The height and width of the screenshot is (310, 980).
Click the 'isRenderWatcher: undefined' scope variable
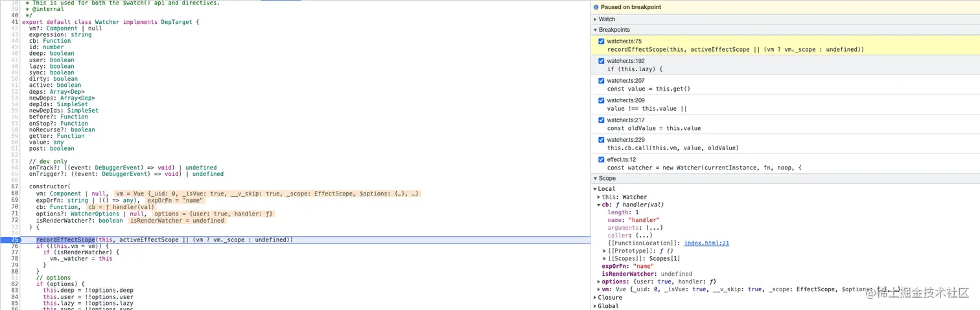[x=647, y=274]
